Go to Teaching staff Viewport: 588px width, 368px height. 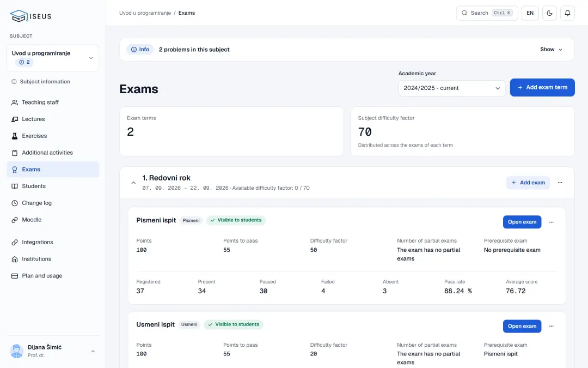coord(53,102)
